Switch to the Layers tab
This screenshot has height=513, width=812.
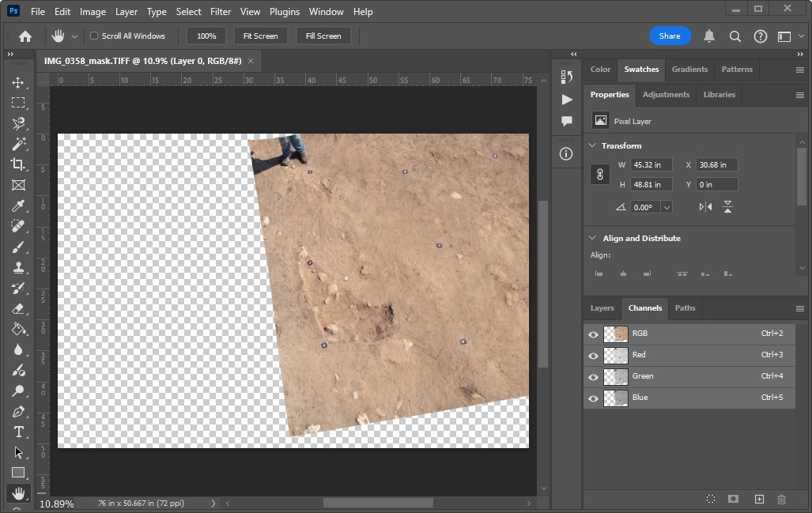point(602,308)
